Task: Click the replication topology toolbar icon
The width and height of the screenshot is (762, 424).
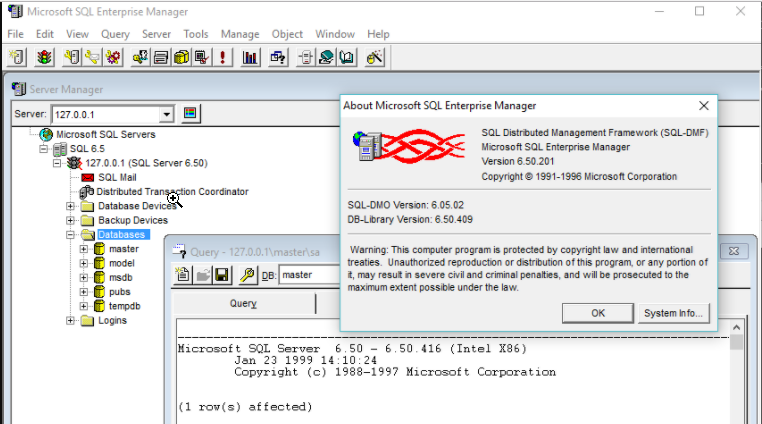Action: click(x=306, y=57)
